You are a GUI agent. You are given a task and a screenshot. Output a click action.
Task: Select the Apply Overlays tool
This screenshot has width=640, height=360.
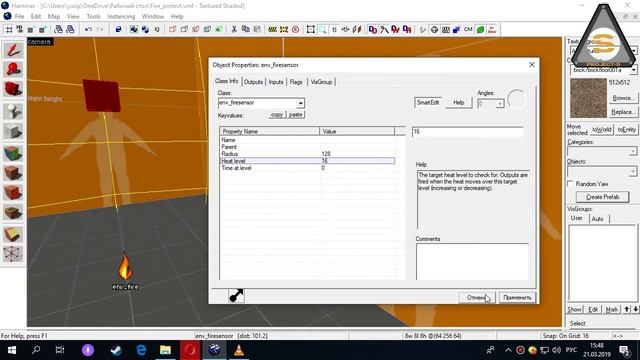click(x=13, y=213)
